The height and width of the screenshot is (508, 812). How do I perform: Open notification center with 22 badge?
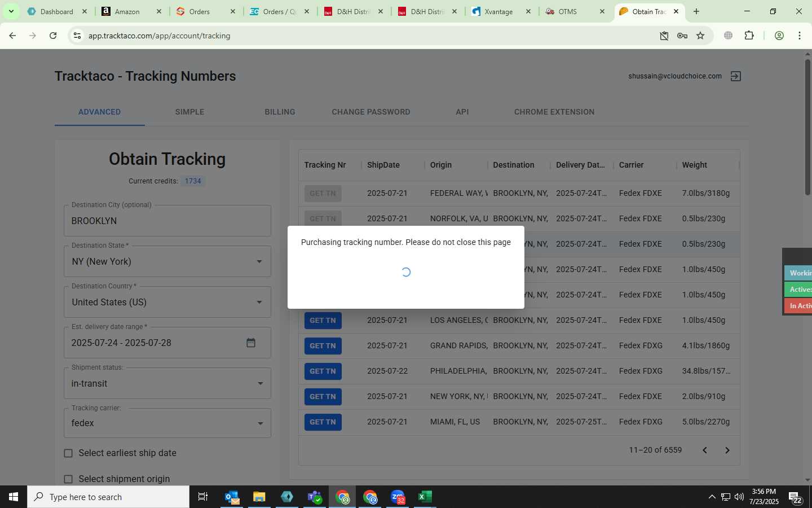point(795,497)
